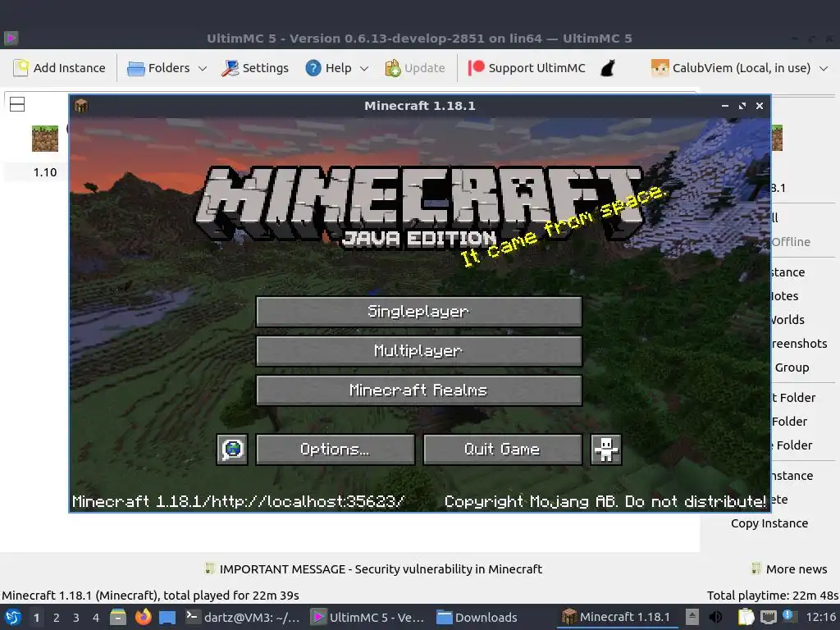Click the Update toolbar button
This screenshot has height=630, width=840.
coord(414,68)
